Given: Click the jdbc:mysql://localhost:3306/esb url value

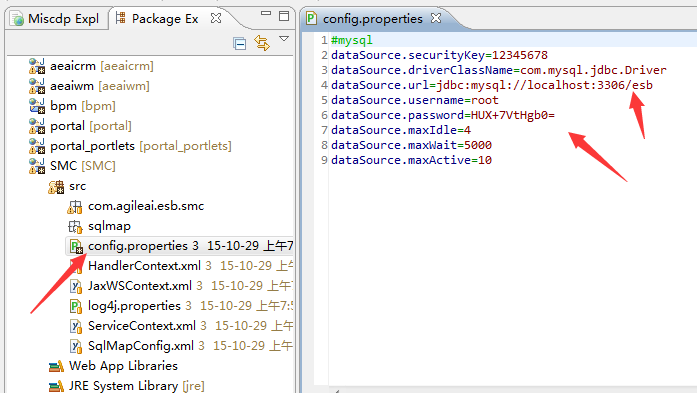Looking at the screenshot, I should pyautogui.click(x=545, y=85).
